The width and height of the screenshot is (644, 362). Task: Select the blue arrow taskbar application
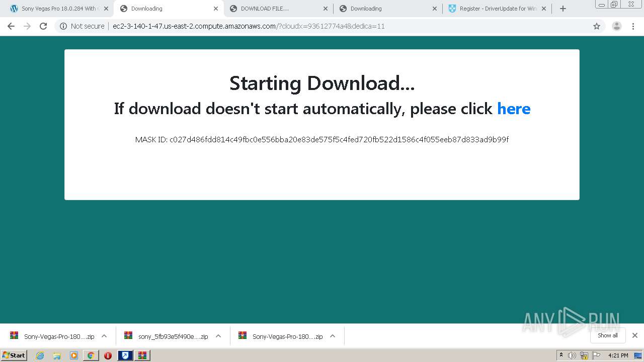[x=125, y=355]
